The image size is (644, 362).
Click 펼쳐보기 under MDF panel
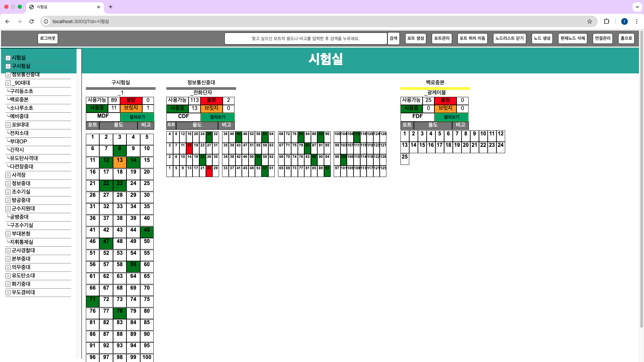click(x=137, y=117)
